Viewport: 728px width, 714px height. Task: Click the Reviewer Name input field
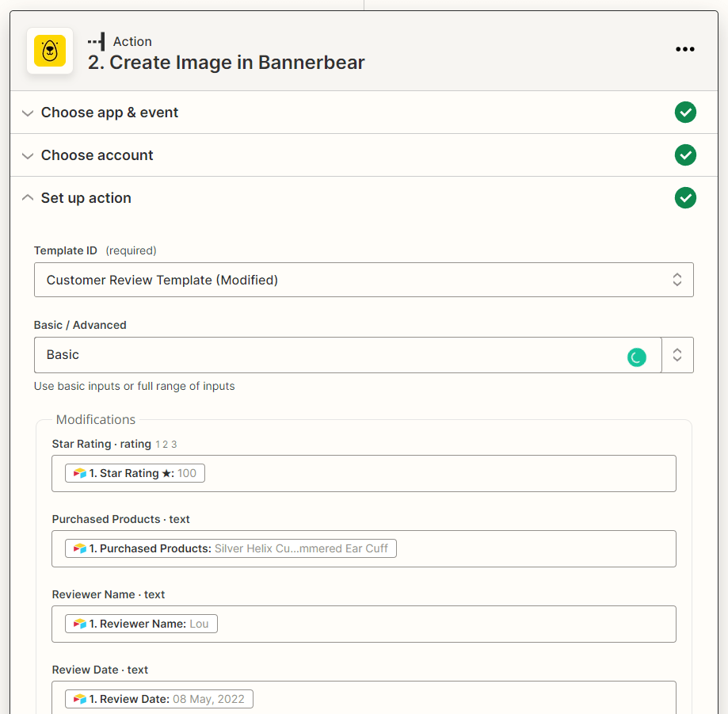tap(364, 624)
